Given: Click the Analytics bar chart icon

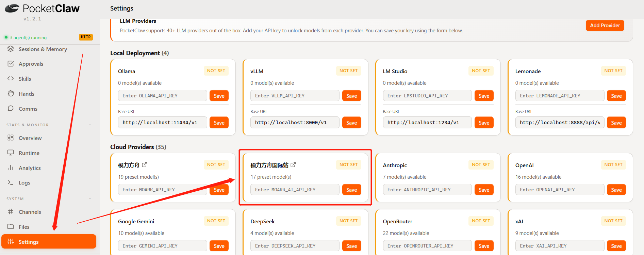Looking at the screenshot, I should (x=11, y=168).
